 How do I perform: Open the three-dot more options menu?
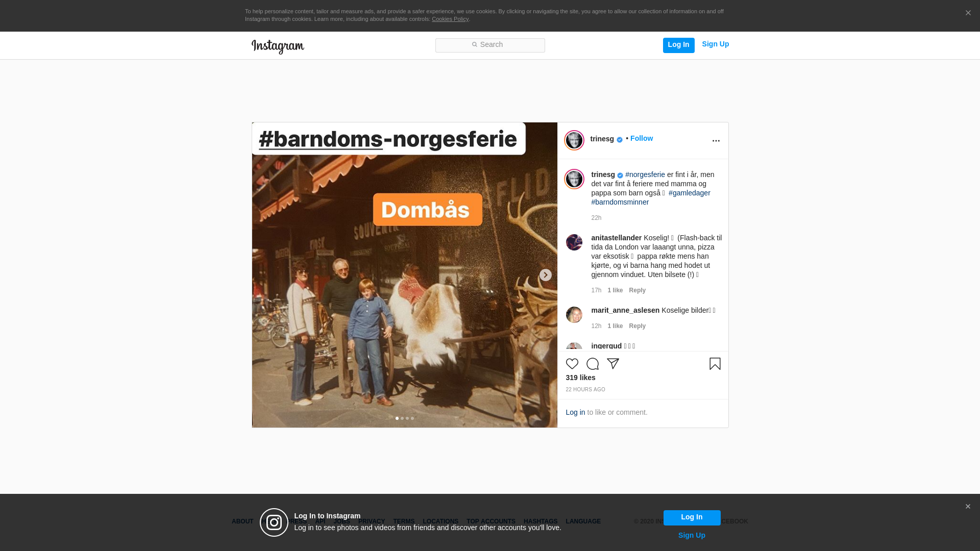click(x=716, y=141)
